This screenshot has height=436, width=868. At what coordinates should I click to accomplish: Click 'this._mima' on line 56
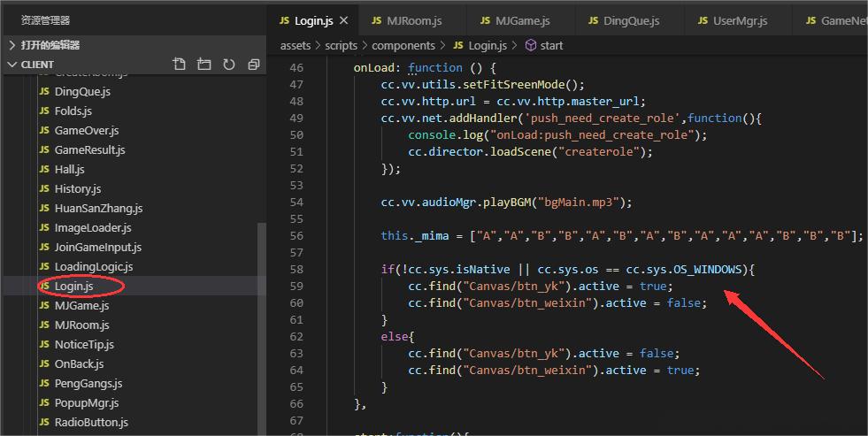(x=415, y=236)
